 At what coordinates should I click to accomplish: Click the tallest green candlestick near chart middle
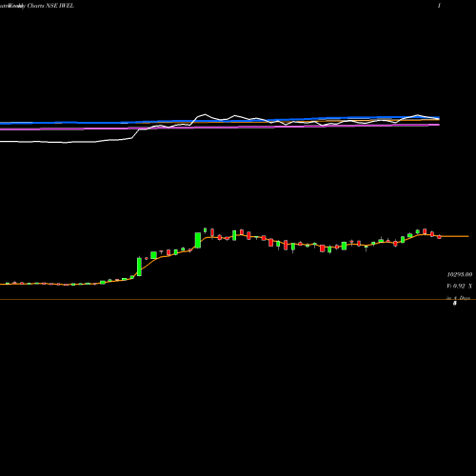(198, 240)
